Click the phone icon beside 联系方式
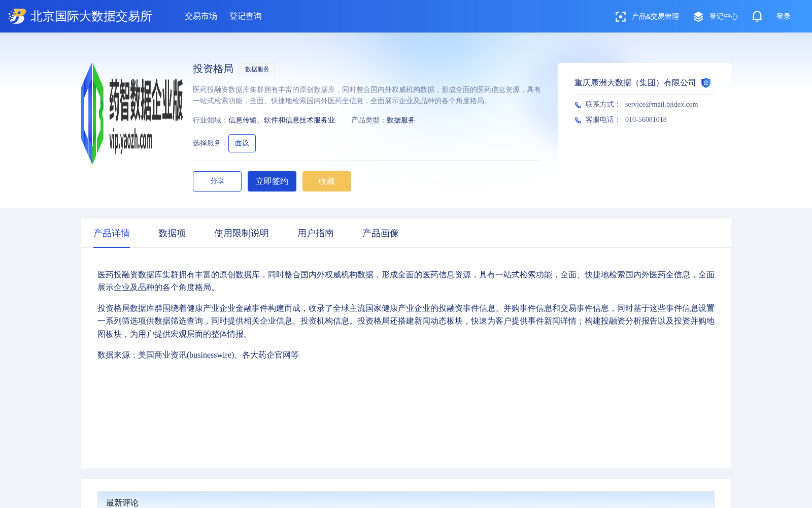Screen dimensions: 812x508 coord(578,105)
